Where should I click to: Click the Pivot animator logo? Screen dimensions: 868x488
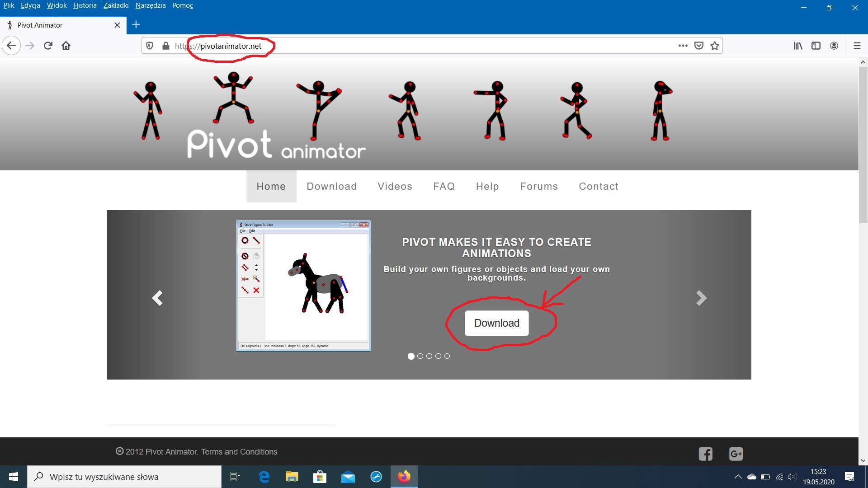click(x=276, y=145)
